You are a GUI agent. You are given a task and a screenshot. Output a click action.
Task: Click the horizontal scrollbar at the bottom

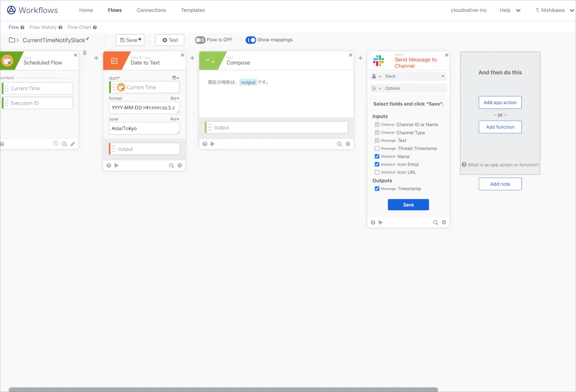[x=223, y=390]
